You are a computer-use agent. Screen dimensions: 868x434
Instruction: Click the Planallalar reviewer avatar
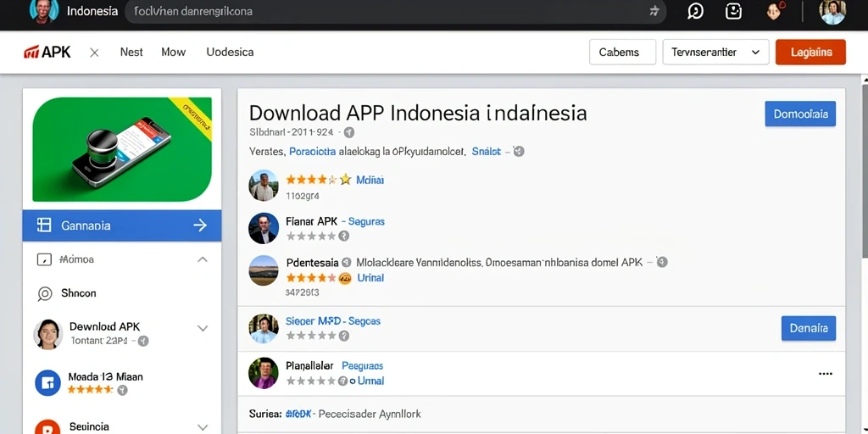point(264,373)
